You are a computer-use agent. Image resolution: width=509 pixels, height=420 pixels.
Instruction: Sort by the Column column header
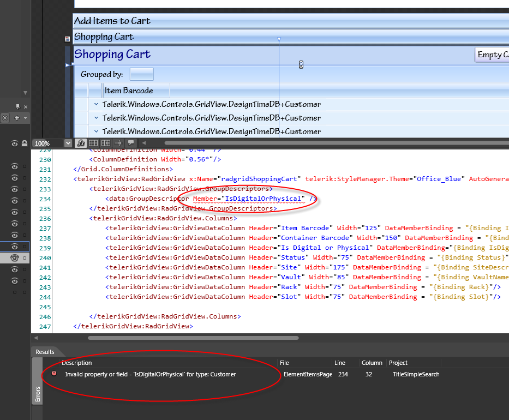(372, 363)
